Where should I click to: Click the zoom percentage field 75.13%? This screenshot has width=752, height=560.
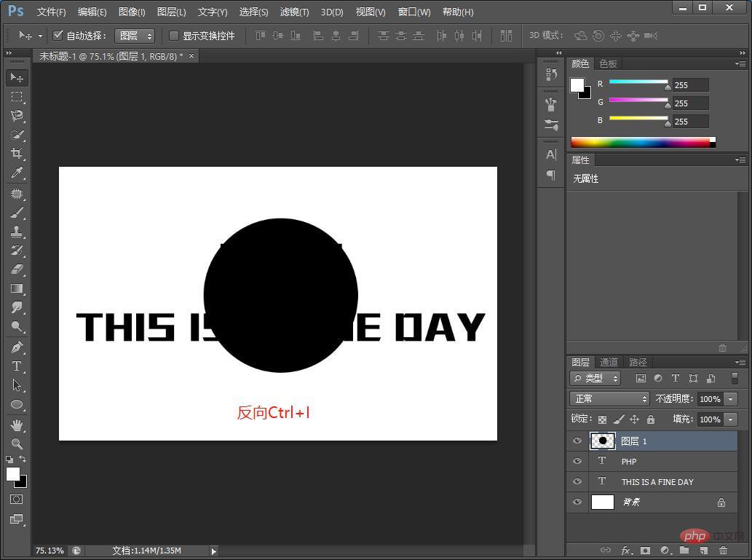pyautogui.click(x=50, y=551)
